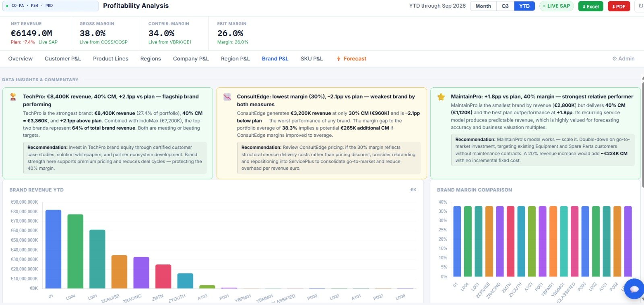Select the Q3 period toggle
644x305 pixels.
tap(505, 6)
